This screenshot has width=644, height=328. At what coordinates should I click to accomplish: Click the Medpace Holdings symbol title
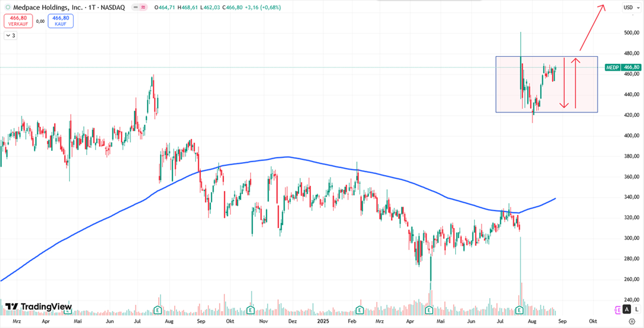point(50,8)
